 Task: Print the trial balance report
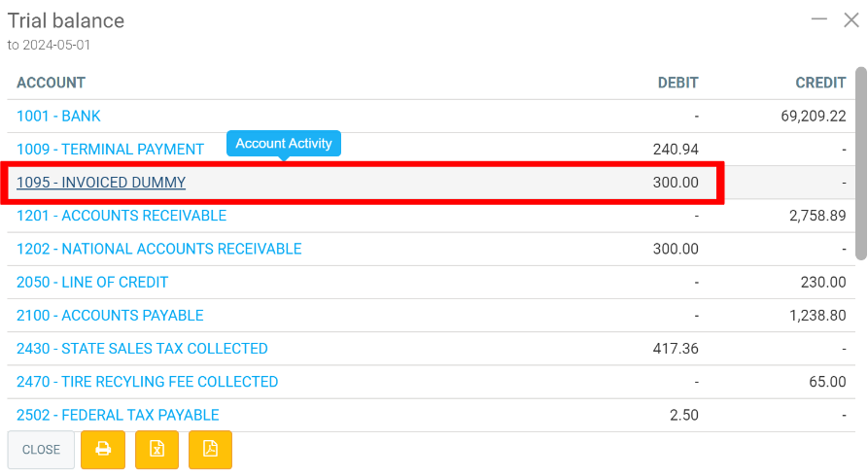(x=103, y=450)
